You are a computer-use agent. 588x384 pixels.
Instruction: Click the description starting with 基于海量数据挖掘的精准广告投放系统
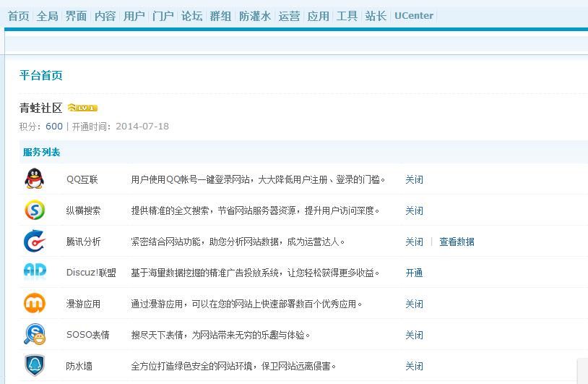pyautogui.click(x=255, y=273)
